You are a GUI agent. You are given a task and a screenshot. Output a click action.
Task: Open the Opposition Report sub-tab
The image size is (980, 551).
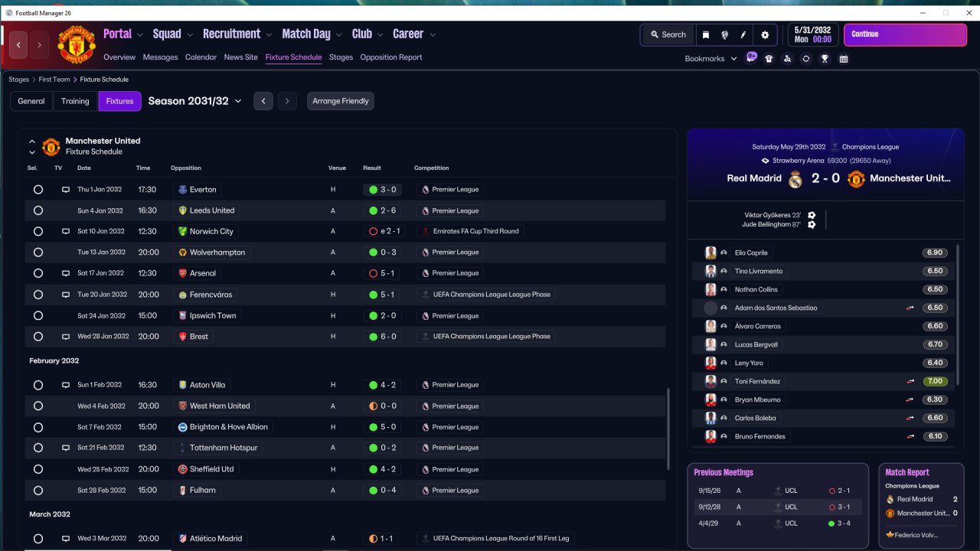391,57
